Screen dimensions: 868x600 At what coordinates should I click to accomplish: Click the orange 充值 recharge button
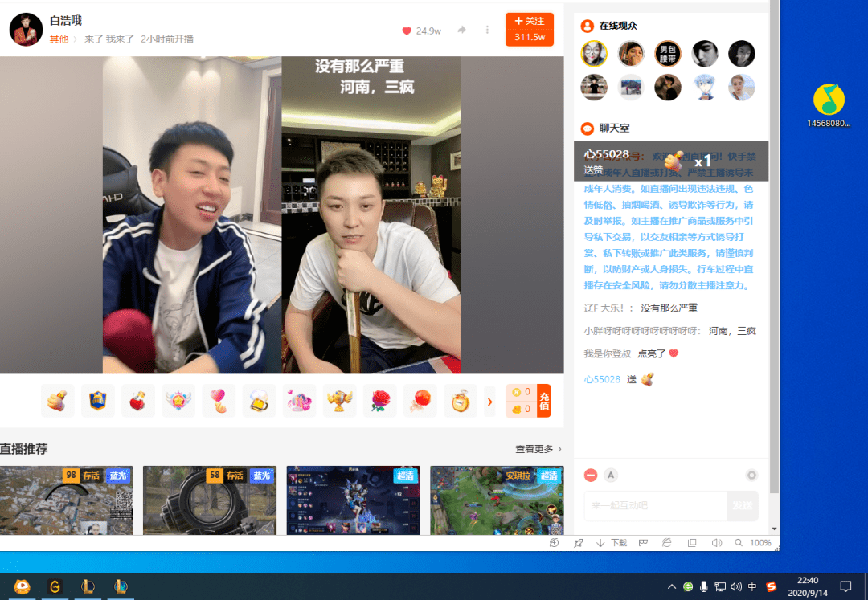click(x=544, y=400)
